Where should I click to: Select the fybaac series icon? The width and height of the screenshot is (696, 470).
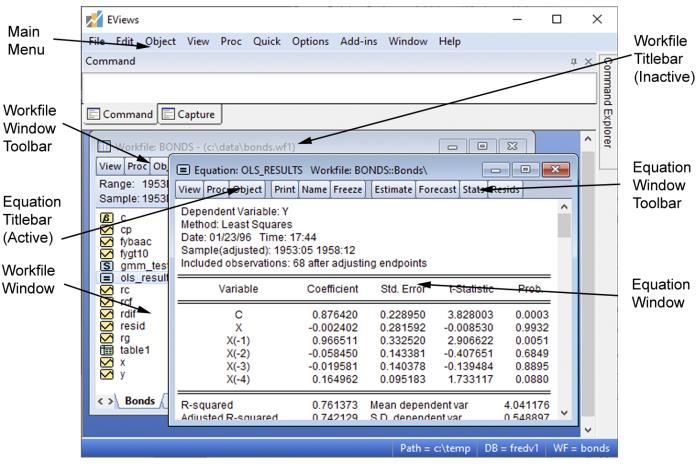pos(107,241)
